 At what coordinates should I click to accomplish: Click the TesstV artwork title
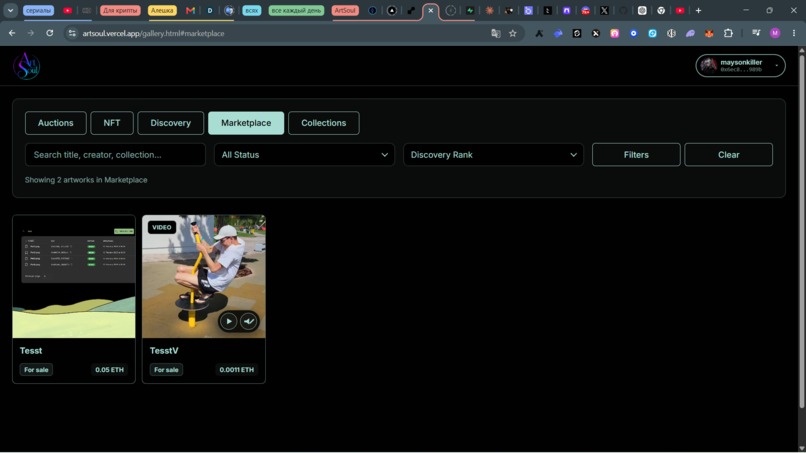pyautogui.click(x=164, y=351)
